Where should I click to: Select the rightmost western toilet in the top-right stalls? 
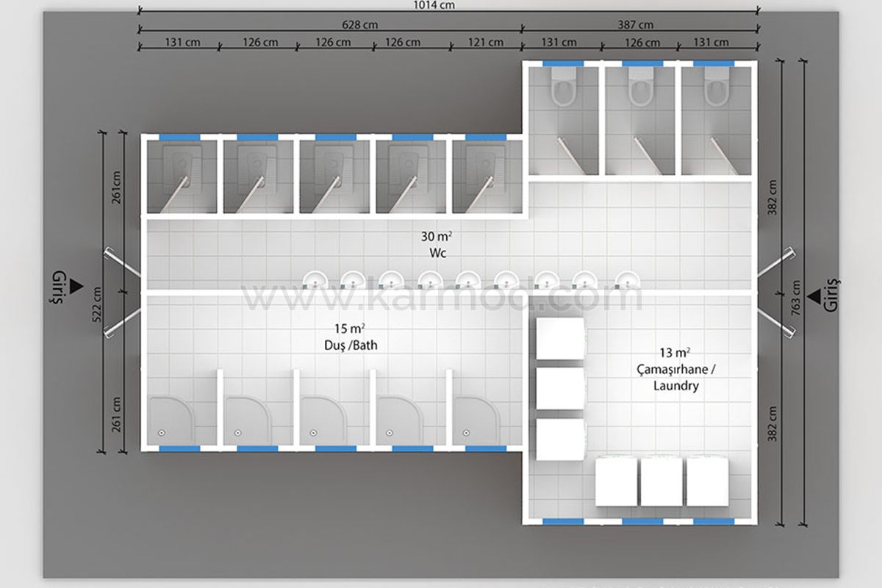pos(715,90)
